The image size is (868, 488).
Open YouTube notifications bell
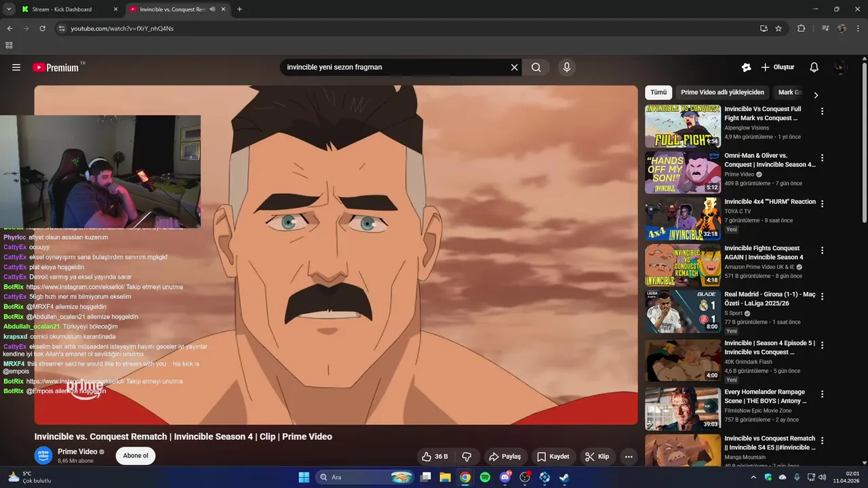pos(814,67)
